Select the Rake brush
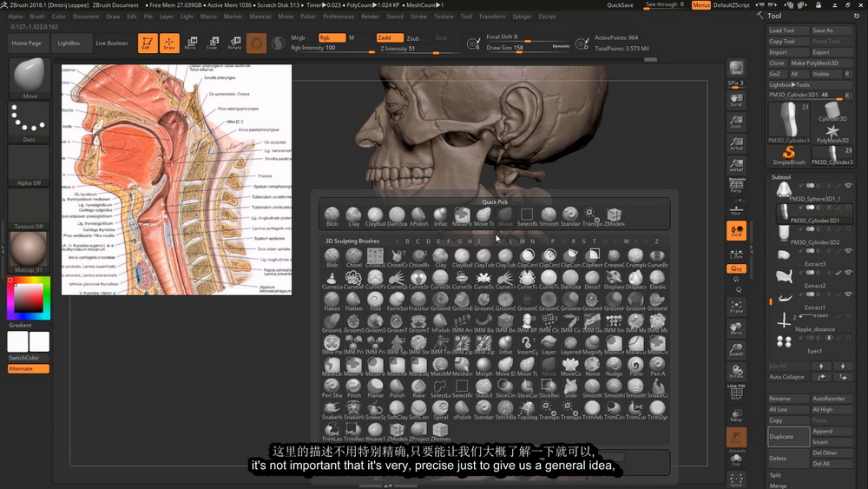The width and height of the screenshot is (868, 489). coord(418,387)
